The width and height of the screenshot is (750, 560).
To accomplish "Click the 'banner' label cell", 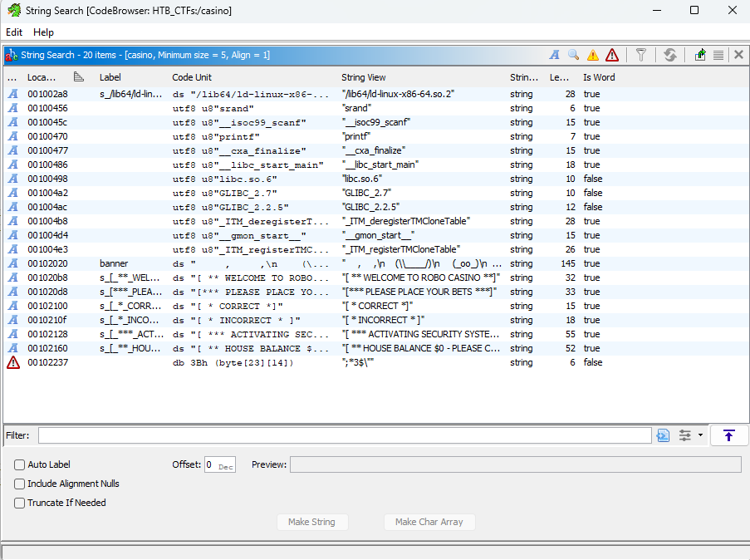I will tap(114, 263).
